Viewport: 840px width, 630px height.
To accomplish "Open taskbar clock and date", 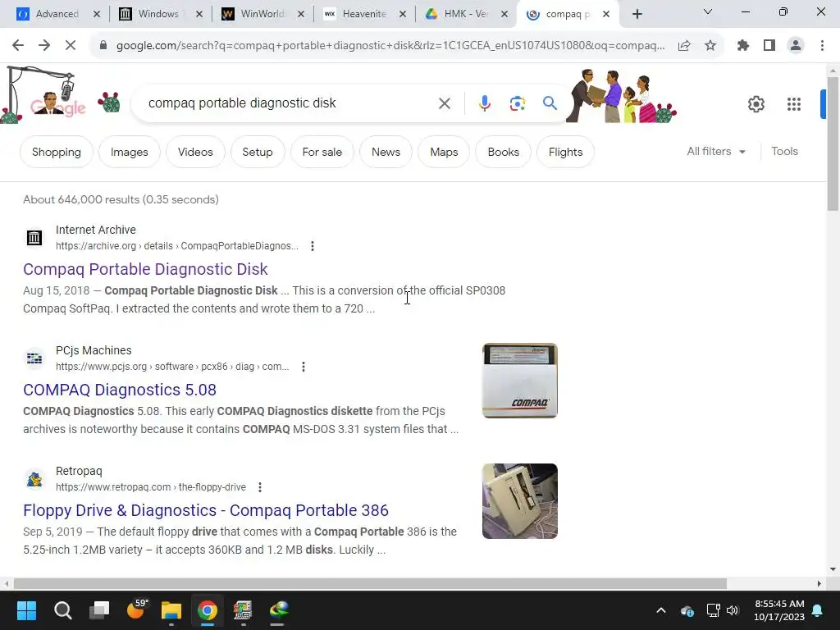I will click(779, 610).
